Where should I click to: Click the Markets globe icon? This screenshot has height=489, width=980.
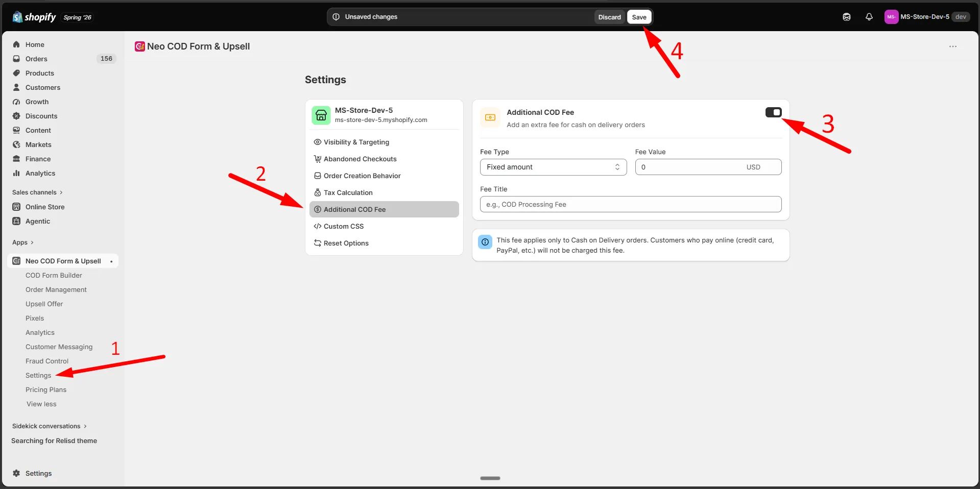click(x=16, y=144)
